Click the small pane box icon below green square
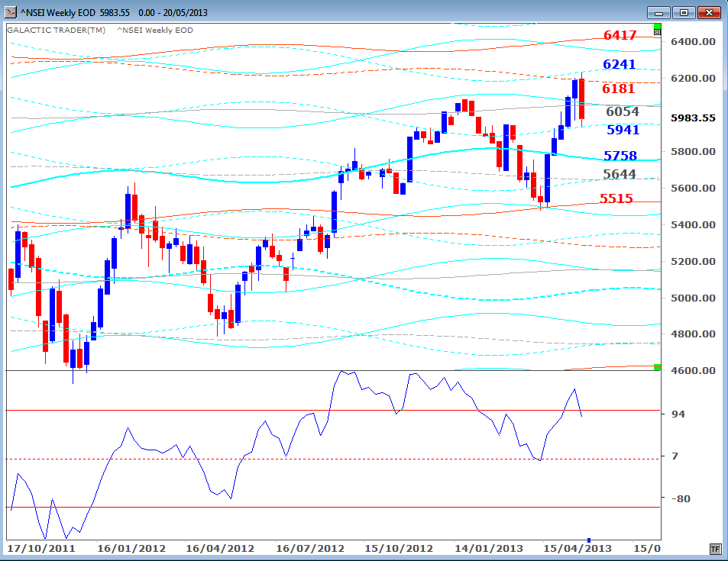The height and width of the screenshot is (561, 728). click(657, 33)
